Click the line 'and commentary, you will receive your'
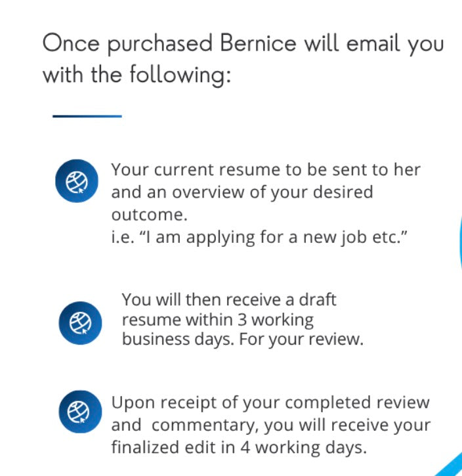The height and width of the screenshot is (476, 462). (270, 425)
